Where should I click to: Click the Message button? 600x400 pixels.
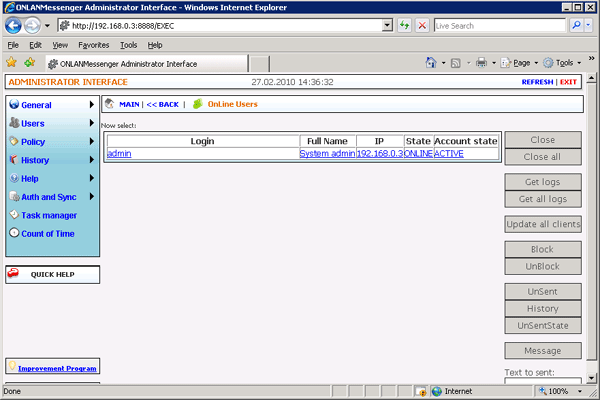(x=543, y=351)
